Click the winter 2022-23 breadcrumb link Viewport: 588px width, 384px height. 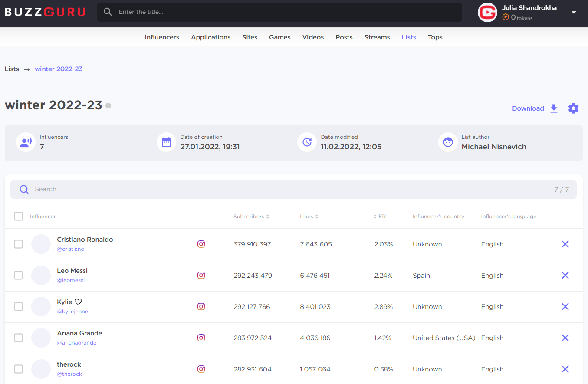pyautogui.click(x=59, y=69)
